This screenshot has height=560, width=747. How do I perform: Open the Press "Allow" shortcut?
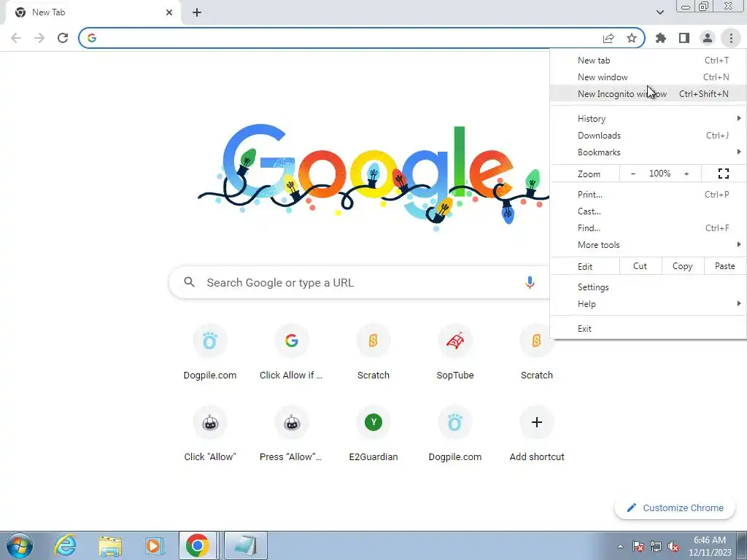pos(292,434)
